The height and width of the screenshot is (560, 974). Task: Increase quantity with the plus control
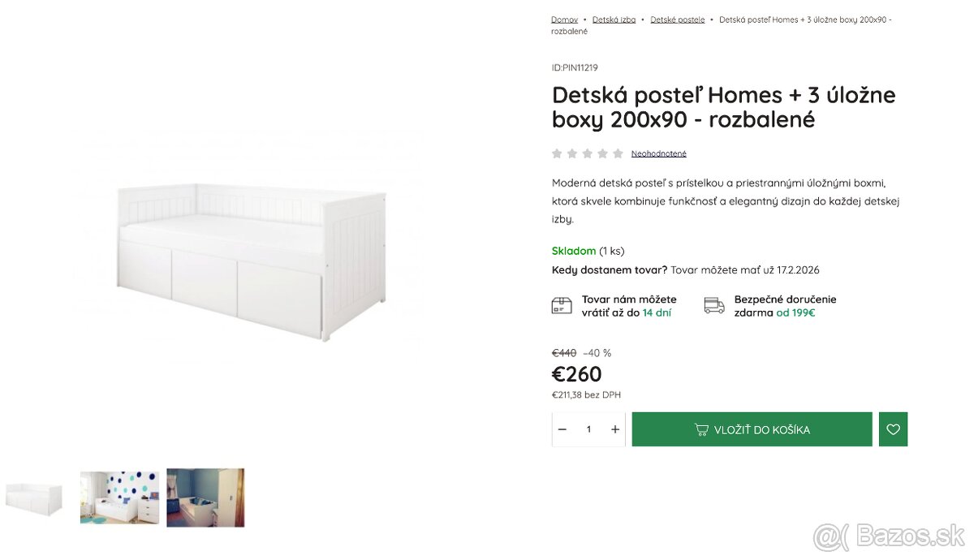[614, 429]
